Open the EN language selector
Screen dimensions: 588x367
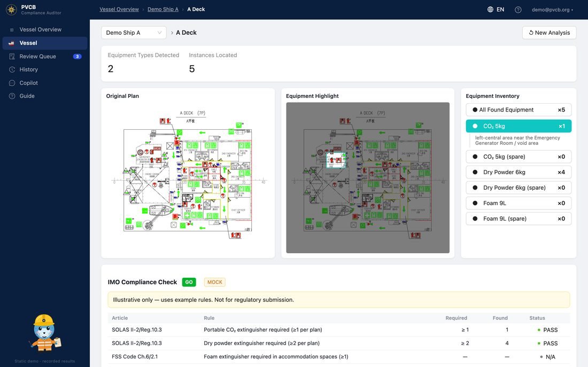496,10
